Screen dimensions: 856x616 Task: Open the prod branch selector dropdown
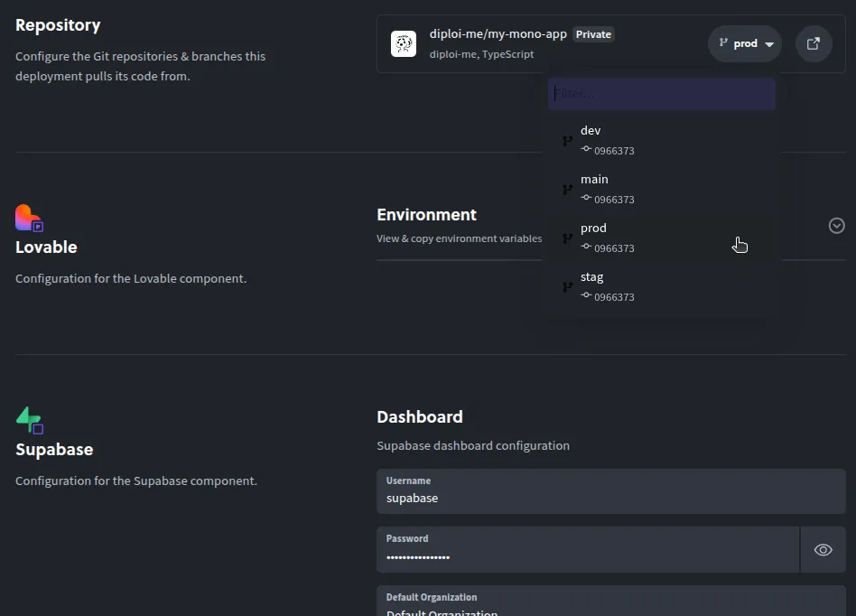(x=745, y=43)
